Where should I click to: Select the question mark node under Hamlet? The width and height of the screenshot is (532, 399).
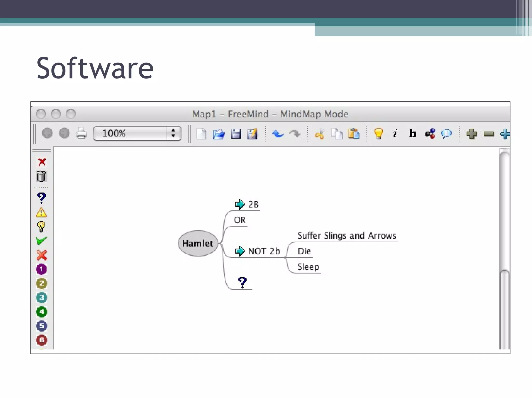coord(242,283)
